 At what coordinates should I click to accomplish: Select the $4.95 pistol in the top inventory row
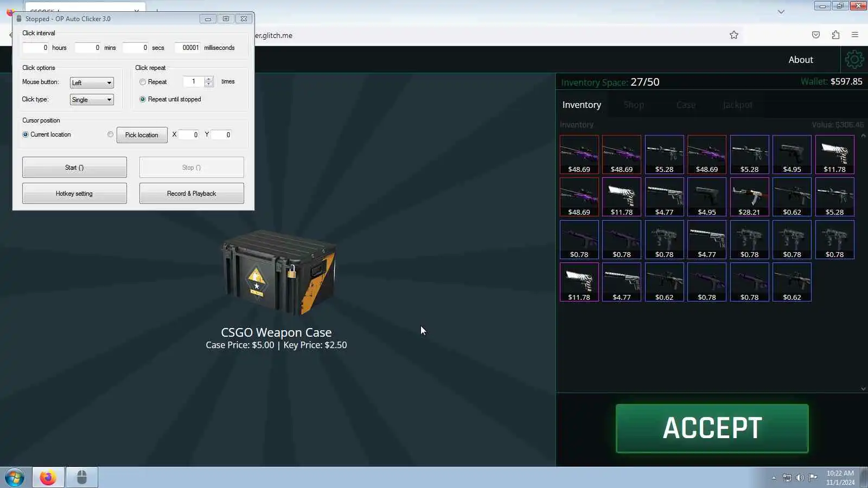(792, 155)
